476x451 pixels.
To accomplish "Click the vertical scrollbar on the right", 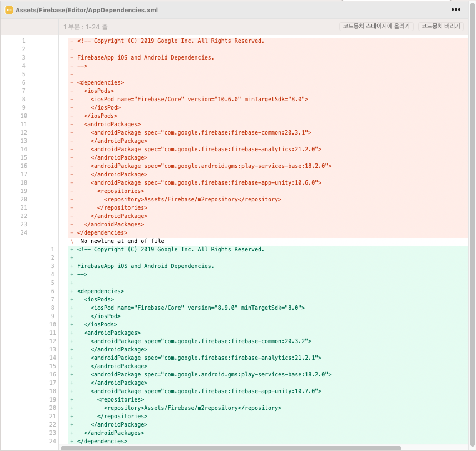I will 472,225.
